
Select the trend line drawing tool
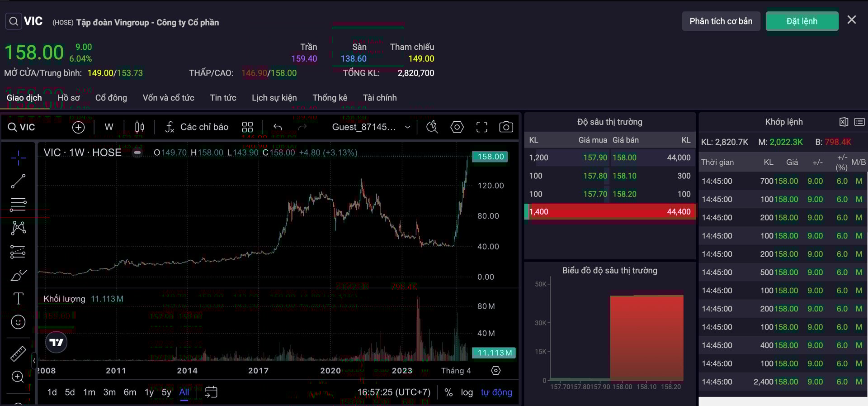click(x=18, y=181)
